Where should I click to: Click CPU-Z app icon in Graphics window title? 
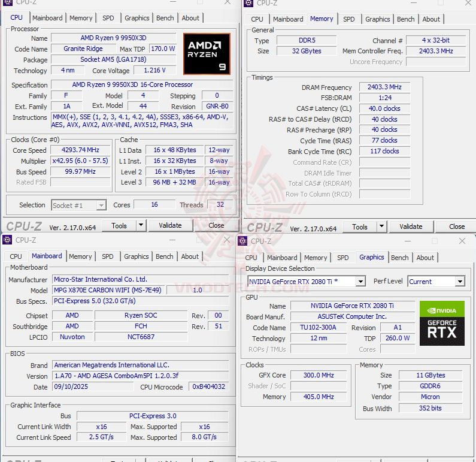coord(242,241)
